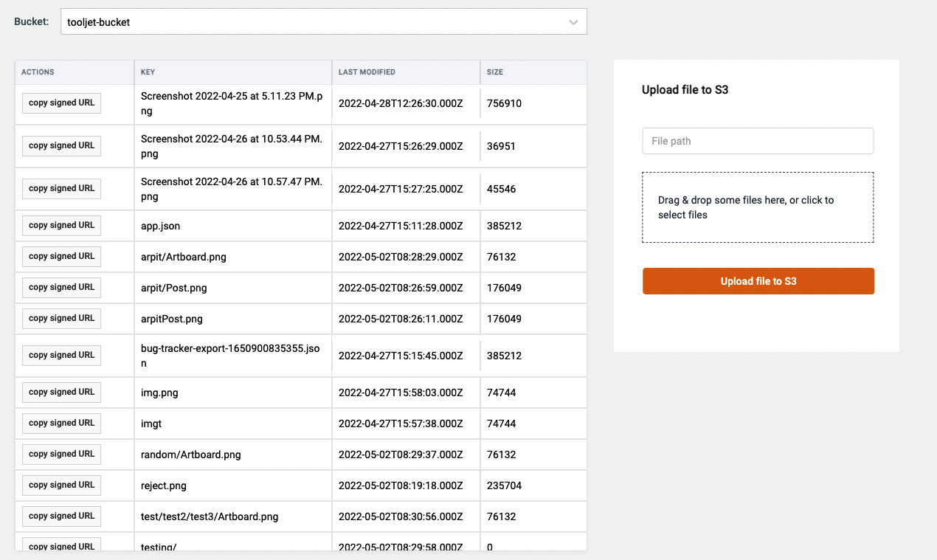Copy signed URL for arpit/Post.png

61,288
